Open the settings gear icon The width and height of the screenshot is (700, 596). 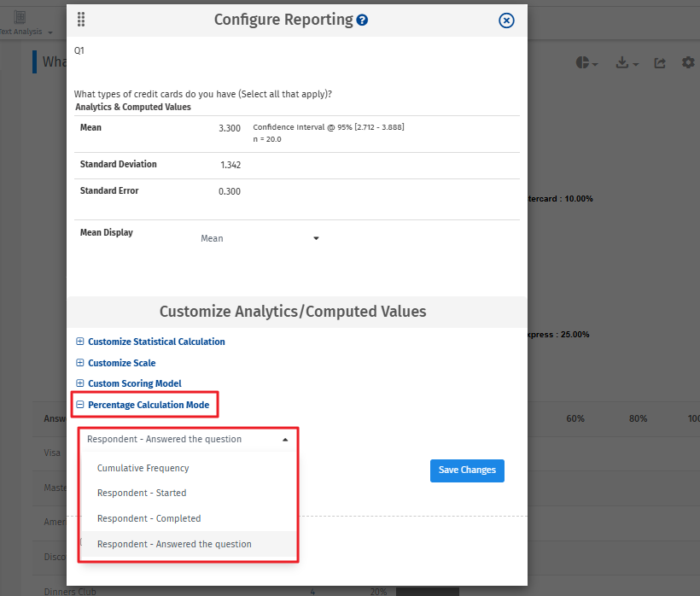[687, 63]
